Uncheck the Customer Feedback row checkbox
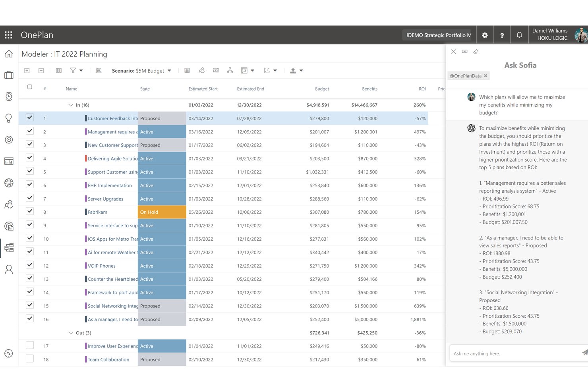The image size is (588, 392). 30,118
